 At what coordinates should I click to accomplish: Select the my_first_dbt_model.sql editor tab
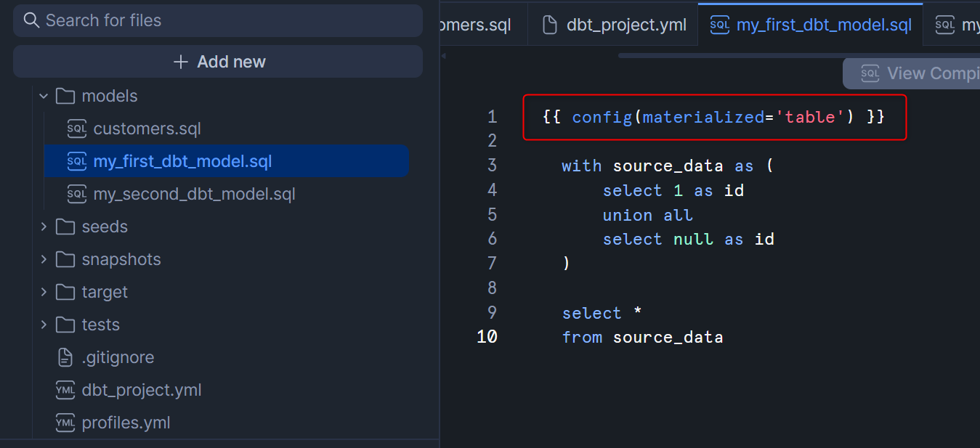(x=811, y=25)
